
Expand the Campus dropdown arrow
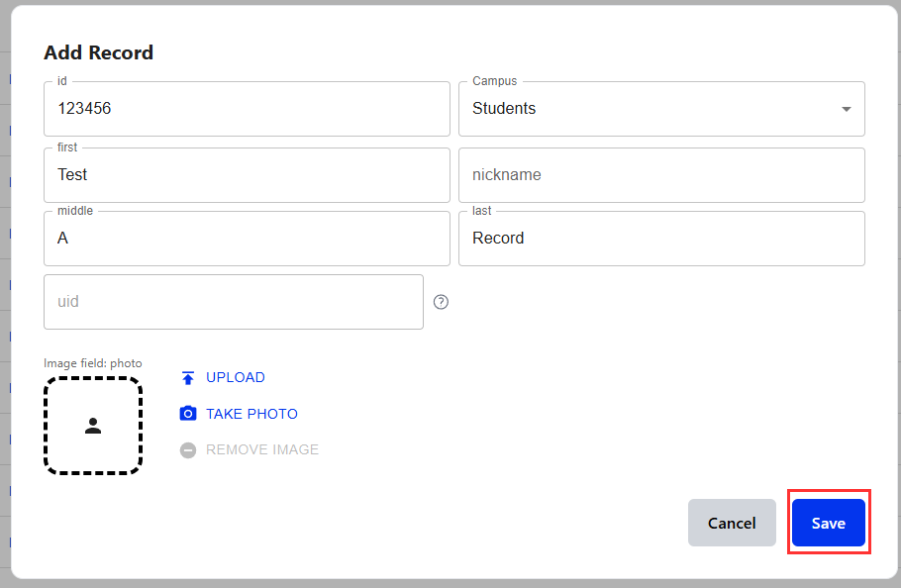(x=846, y=109)
